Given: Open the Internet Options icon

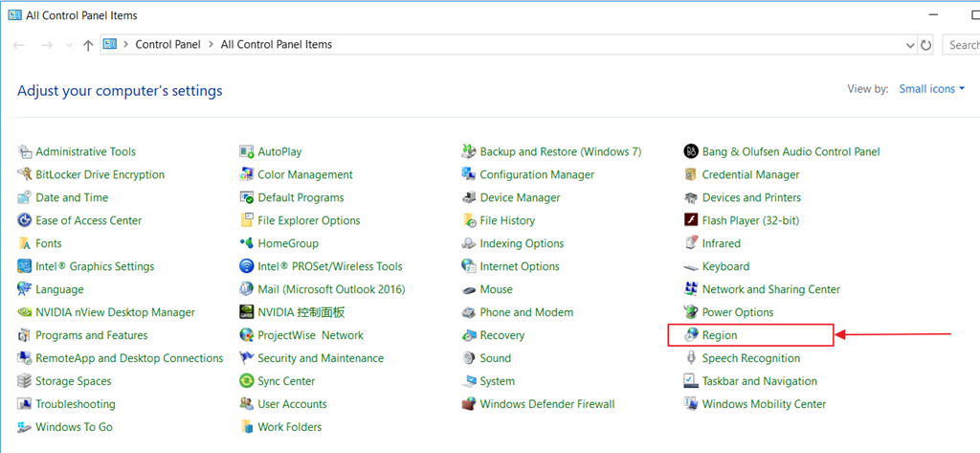Looking at the screenshot, I should [x=469, y=266].
